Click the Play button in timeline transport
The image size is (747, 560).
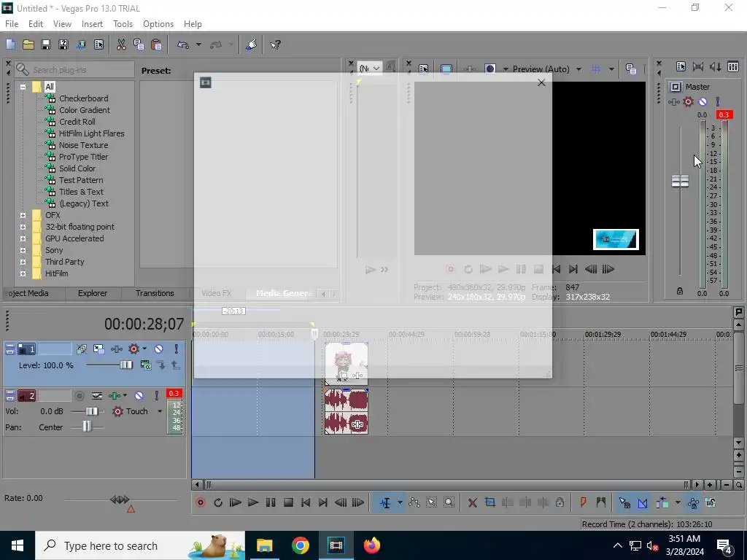pyautogui.click(x=253, y=502)
